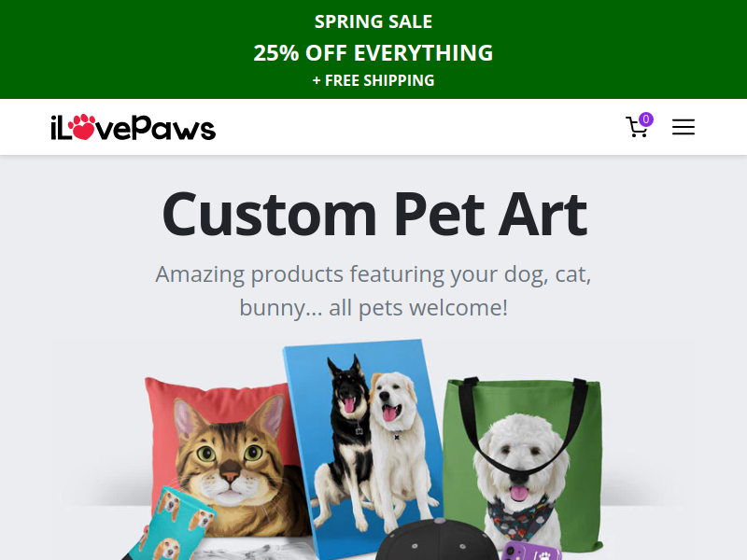Click the Custom Pet Art heading
747x560 pixels.
[374, 215]
